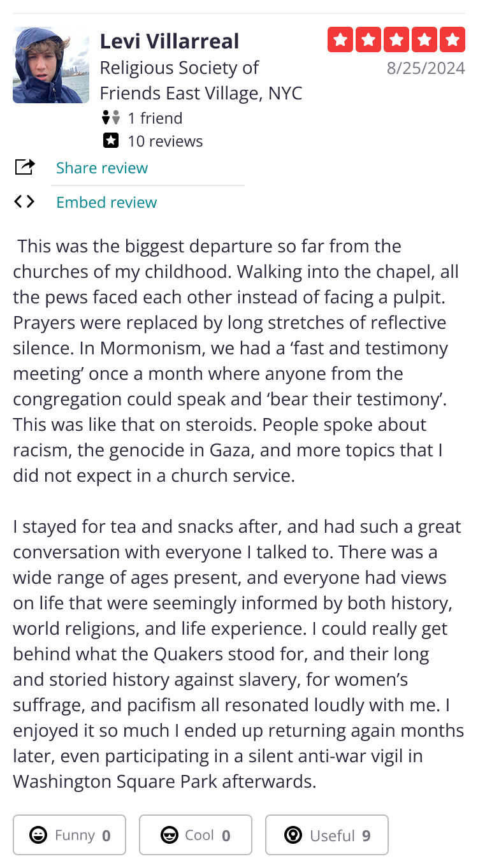Click the laughing face icon in Funny
478x868 pixels.
pyautogui.click(x=38, y=835)
